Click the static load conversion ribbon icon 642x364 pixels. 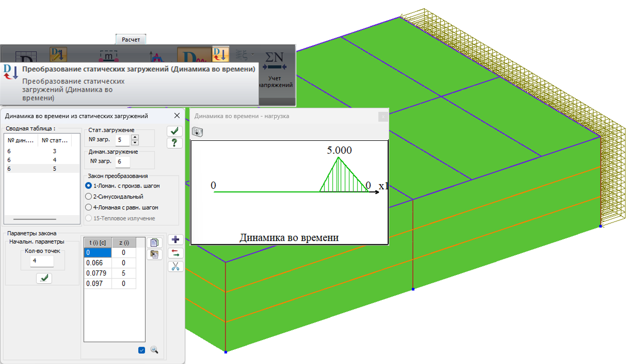coord(220,54)
